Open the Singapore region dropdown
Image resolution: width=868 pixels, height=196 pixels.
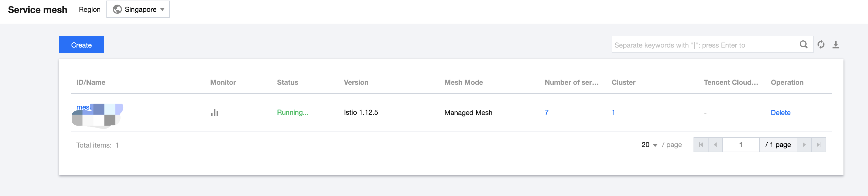138,10
